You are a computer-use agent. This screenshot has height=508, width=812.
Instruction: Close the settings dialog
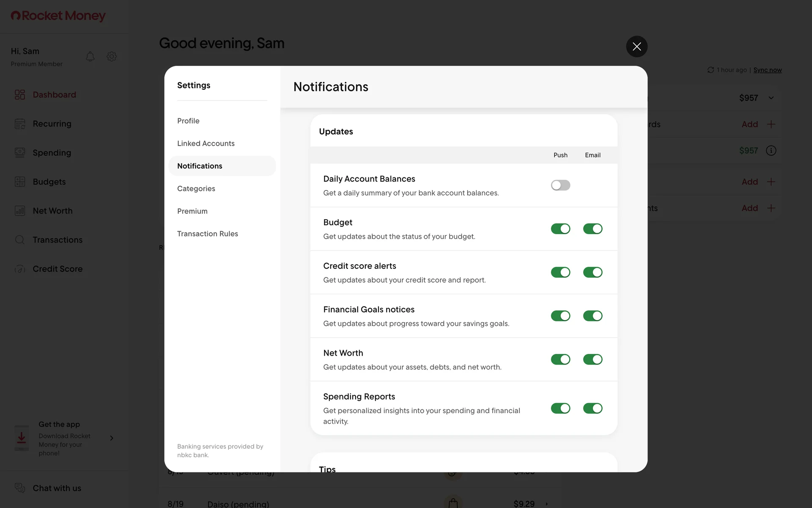636,47
